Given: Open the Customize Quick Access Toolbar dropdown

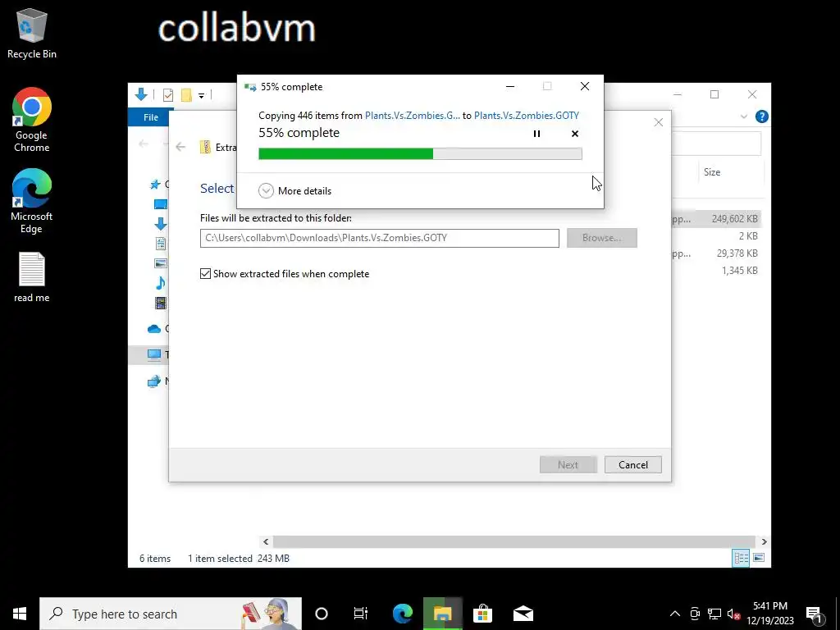Looking at the screenshot, I should pos(202,96).
